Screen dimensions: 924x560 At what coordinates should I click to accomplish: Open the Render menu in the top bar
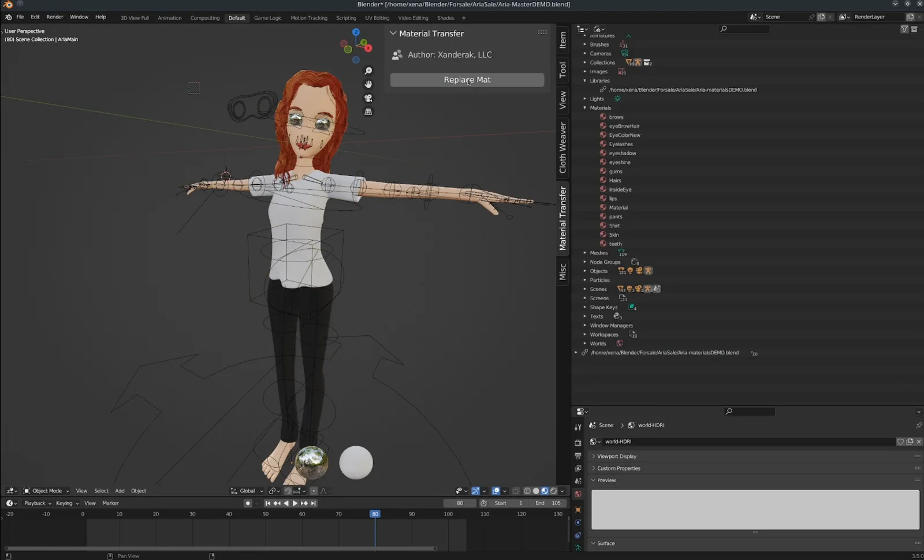(55, 17)
